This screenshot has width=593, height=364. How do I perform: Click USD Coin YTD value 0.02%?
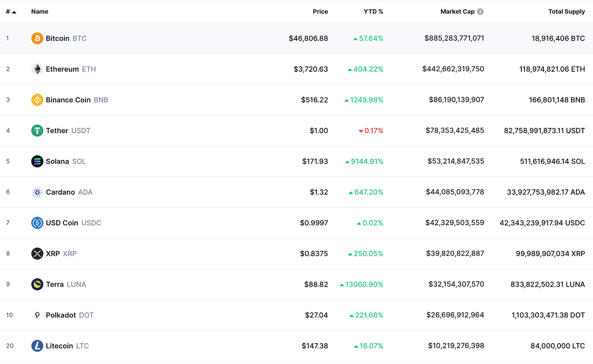[x=370, y=223]
